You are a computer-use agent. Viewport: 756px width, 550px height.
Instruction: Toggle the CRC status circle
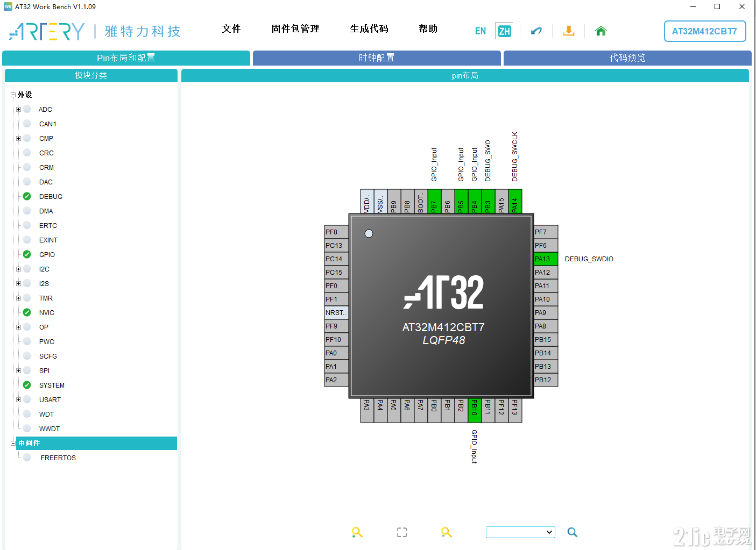(x=27, y=153)
